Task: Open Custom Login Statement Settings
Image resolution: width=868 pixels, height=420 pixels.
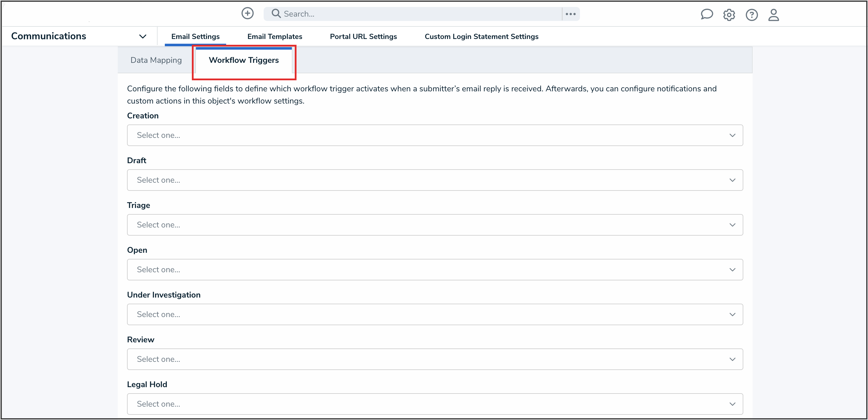Action: pos(481,36)
